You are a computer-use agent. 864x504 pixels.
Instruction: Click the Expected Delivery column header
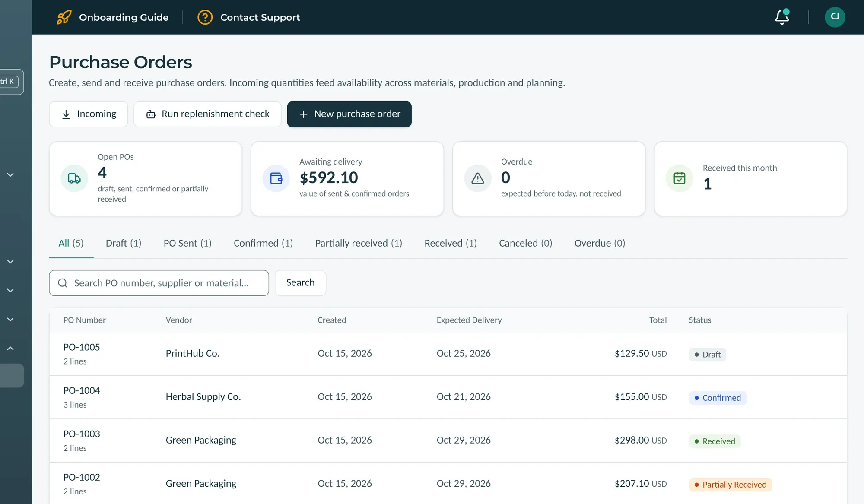[x=469, y=320]
